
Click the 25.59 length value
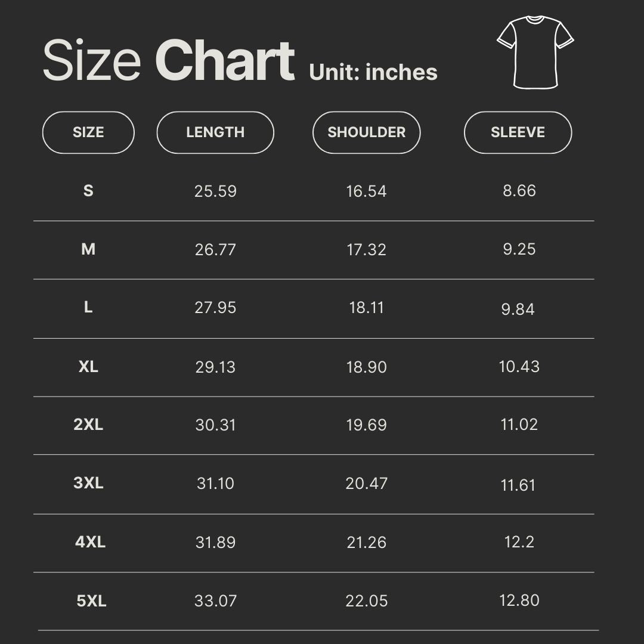(215, 191)
